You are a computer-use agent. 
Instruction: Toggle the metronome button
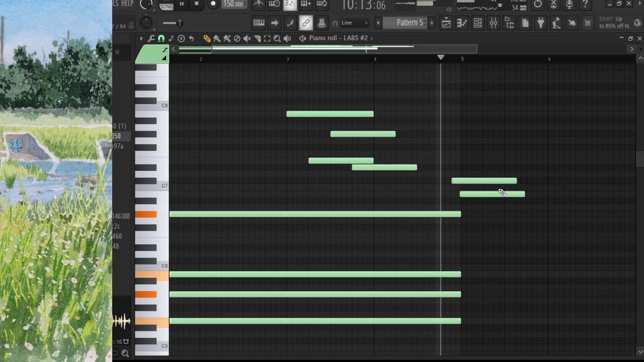pos(259,4)
